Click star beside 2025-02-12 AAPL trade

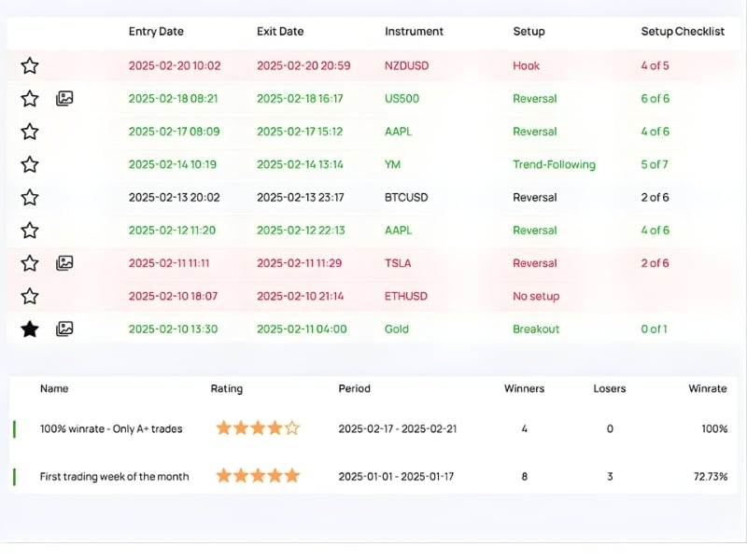click(30, 231)
